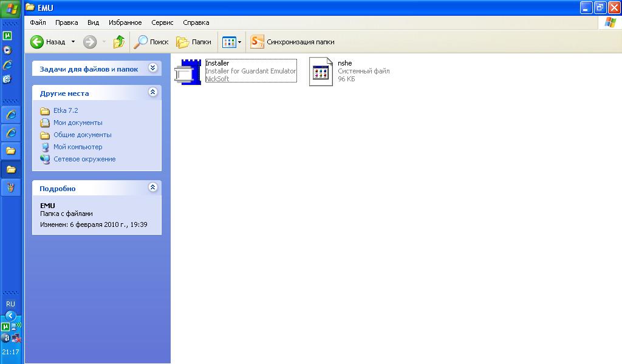Select the Installer application icon
This screenshot has height=364, width=622.
click(188, 72)
